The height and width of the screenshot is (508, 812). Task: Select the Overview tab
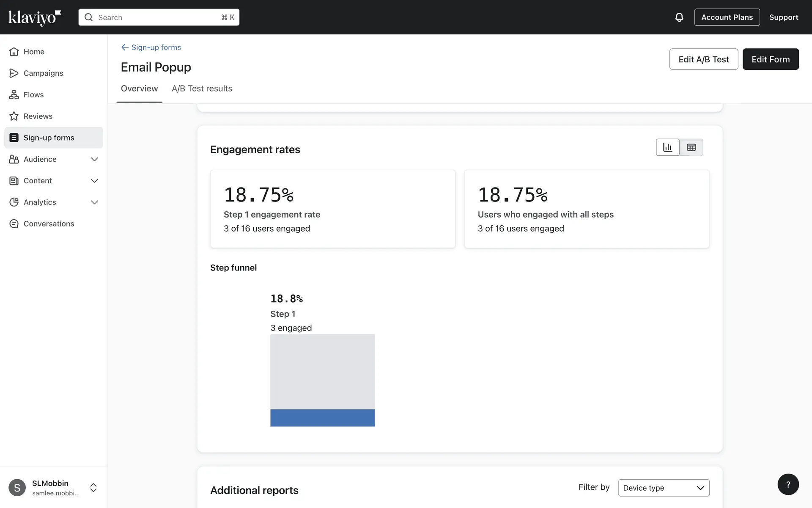coord(139,88)
